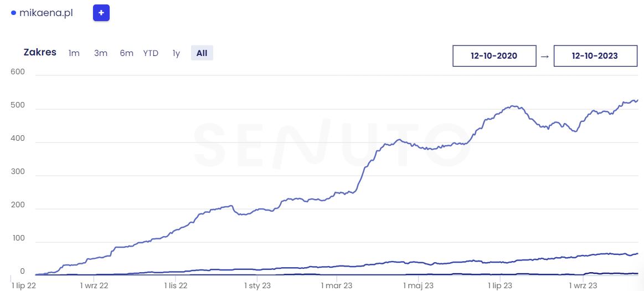Click the blue dot beside mikaena.pl

click(x=13, y=13)
